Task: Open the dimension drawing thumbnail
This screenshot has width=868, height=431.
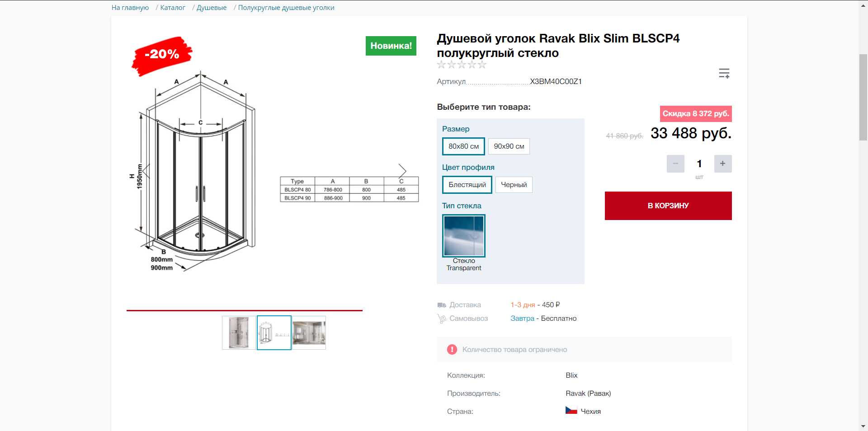Action: pos(274,333)
